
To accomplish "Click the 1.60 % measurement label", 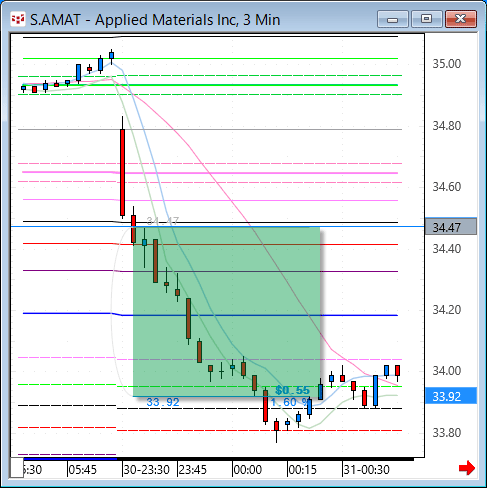I will [x=289, y=402].
